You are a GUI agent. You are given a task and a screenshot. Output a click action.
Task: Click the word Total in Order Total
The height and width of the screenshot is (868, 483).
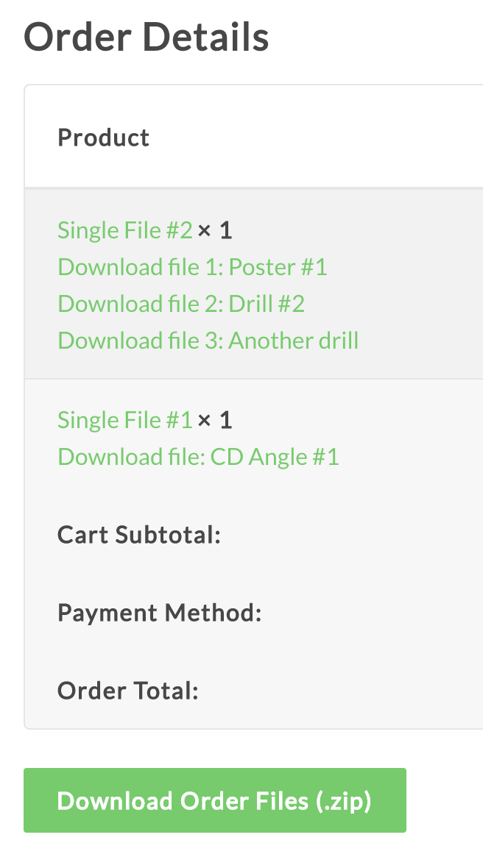[165, 691]
